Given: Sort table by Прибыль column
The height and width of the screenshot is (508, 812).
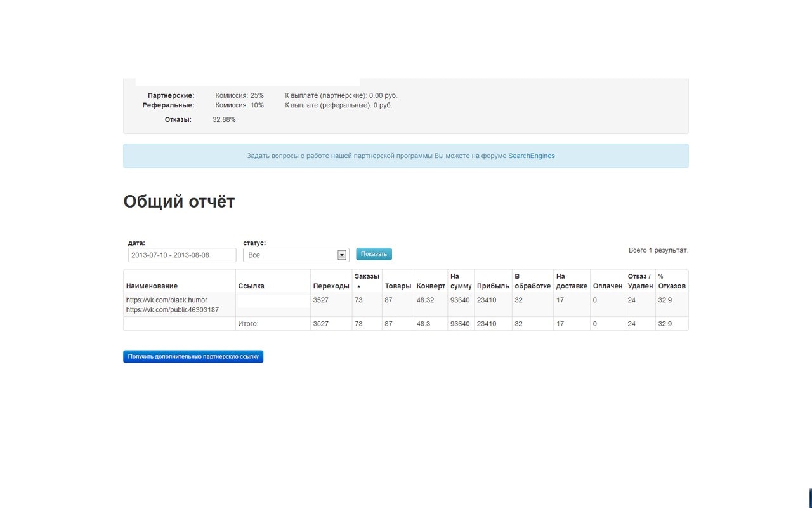Looking at the screenshot, I should point(493,286).
